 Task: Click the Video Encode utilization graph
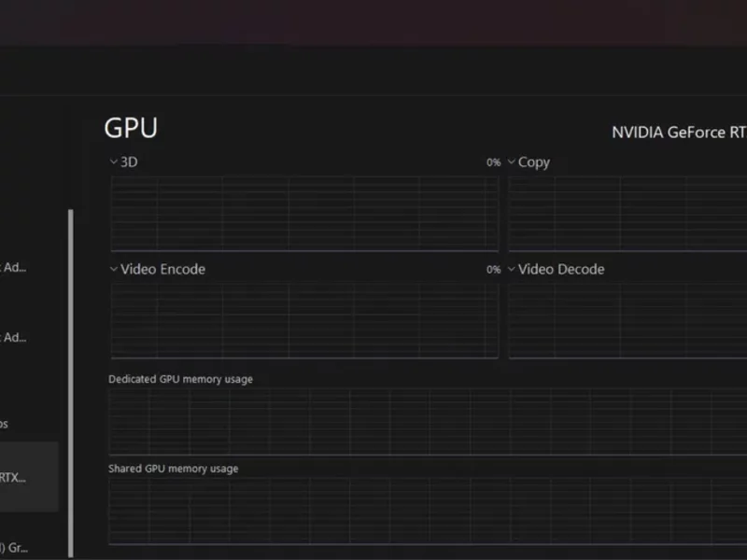click(x=304, y=321)
